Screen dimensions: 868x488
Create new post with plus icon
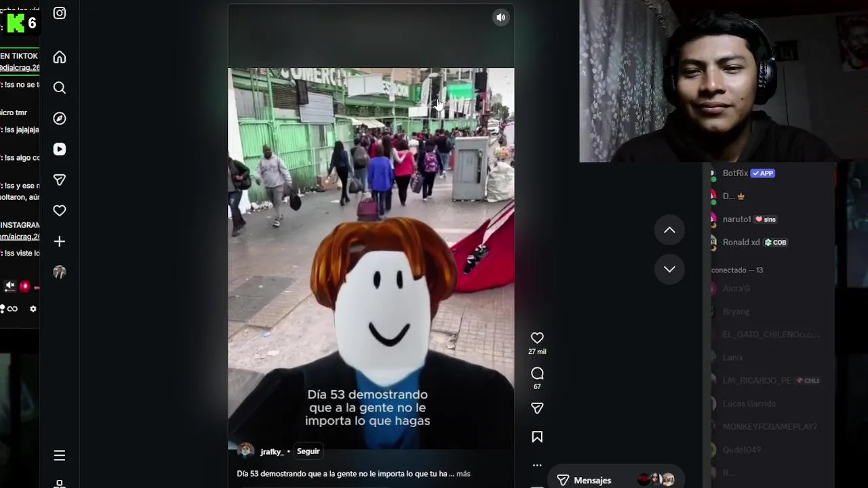click(60, 241)
